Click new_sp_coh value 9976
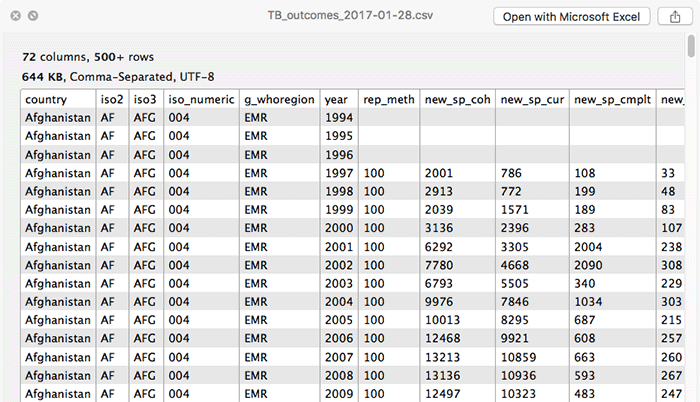The height and width of the screenshot is (402, 700). (x=439, y=302)
